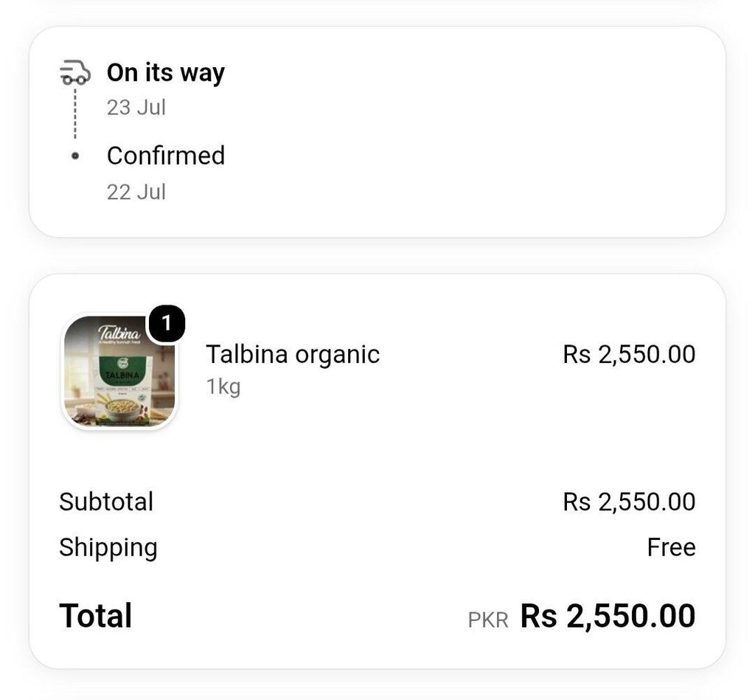755x700 pixels.
Task: Tap the 23 Jul shipping date
Action: (x=136, y=108)
